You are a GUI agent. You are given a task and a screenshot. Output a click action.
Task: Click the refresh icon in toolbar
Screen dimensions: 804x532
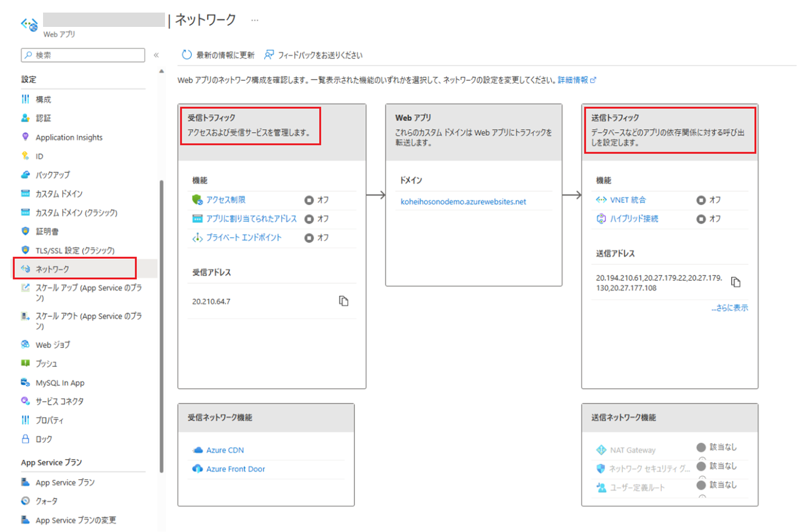[187, 55]
